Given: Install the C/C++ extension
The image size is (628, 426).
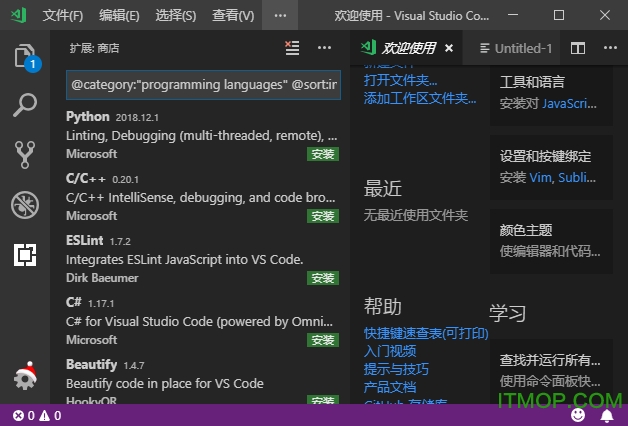Looking at the screenshot, I should pyautogui.click(x=323, y=216).
